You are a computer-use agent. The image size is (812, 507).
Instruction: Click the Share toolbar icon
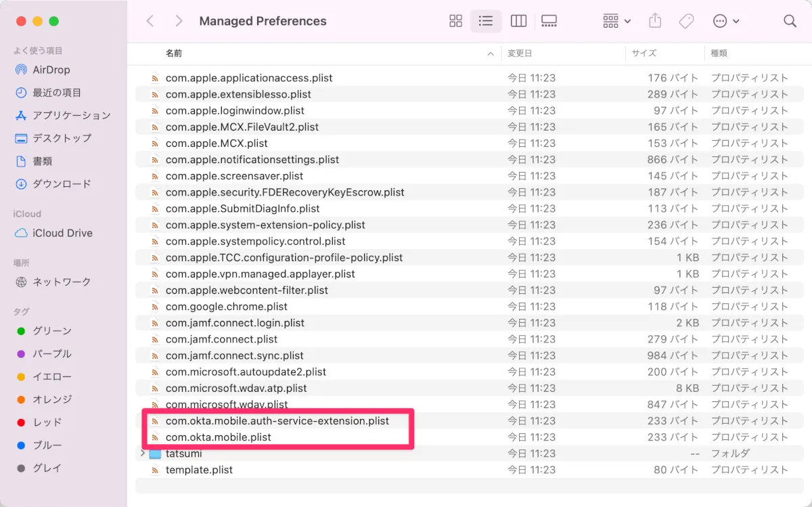[x=654, y=21]
